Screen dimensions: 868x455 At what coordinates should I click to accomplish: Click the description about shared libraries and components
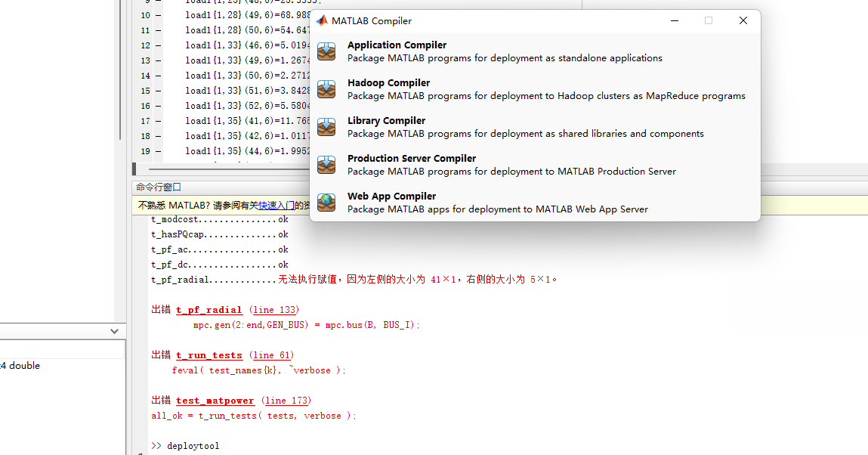click(526, 133)
